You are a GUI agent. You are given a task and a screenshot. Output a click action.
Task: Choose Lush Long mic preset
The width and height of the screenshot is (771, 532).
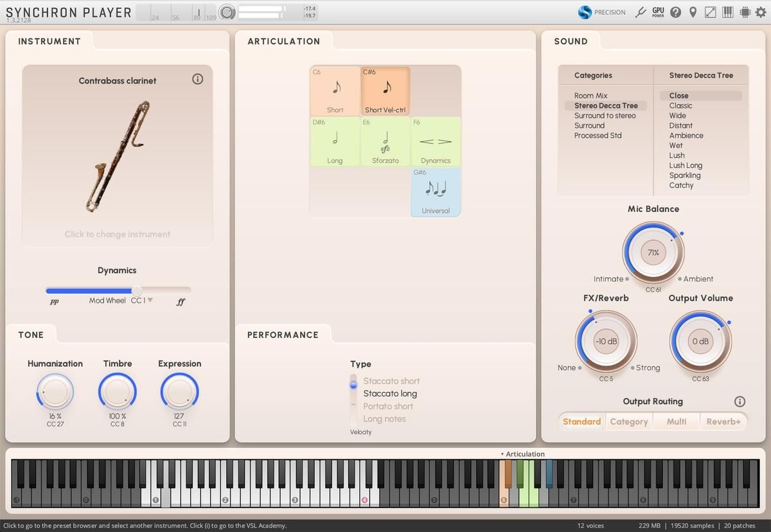(686, 165)
